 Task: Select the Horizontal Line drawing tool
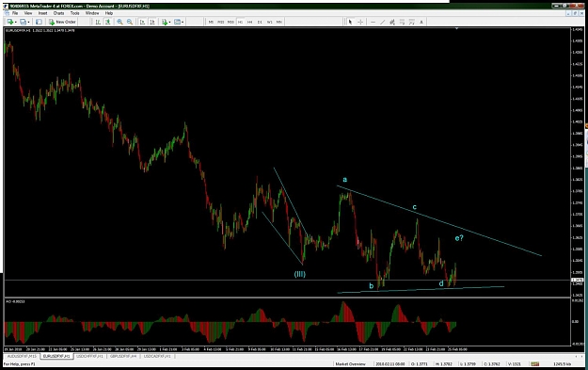tap(373, 22)
